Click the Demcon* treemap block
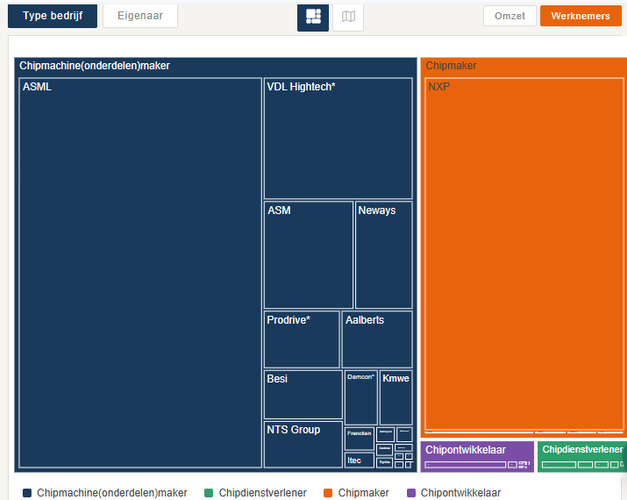This screenshot has height=500, width=627. point(361,398)
